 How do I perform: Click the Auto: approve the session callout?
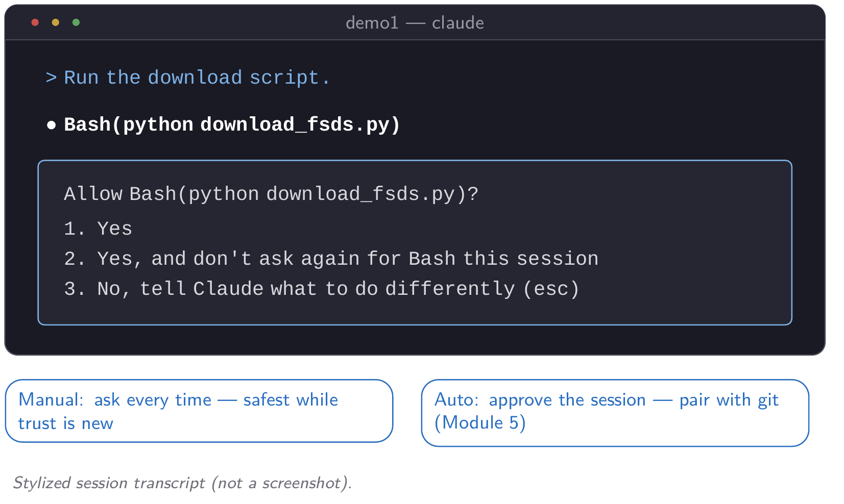click(x=615, y=413)
